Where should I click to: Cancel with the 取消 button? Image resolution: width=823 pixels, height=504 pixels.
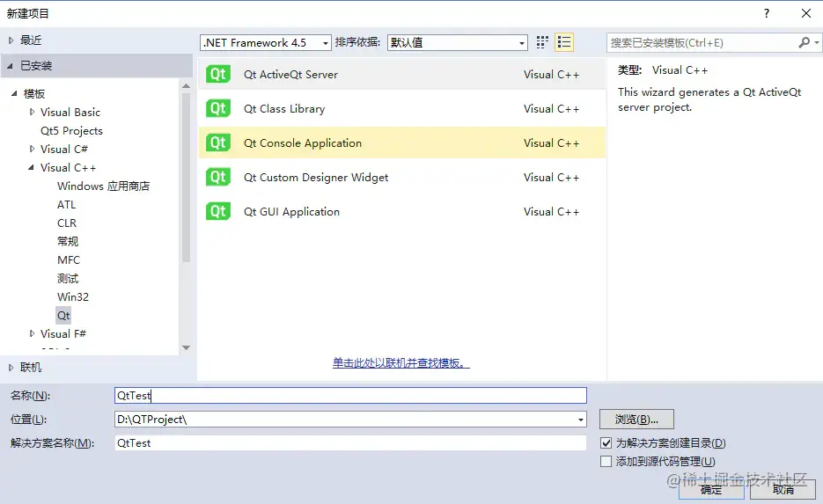[783, 489]
